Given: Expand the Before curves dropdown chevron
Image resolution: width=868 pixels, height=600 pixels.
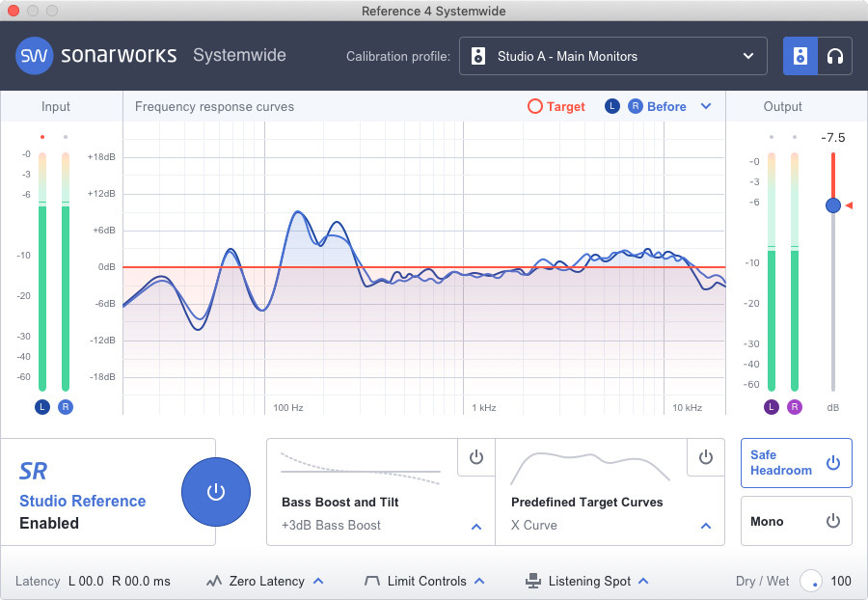Looking at the screenshot, I should [x=706, y=106].
